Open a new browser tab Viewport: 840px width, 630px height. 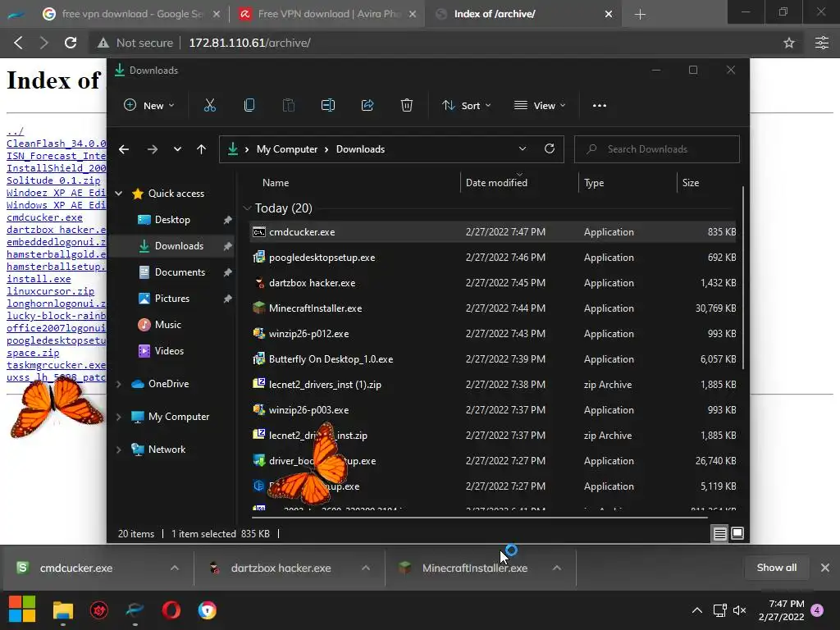(x=640, y=15)
